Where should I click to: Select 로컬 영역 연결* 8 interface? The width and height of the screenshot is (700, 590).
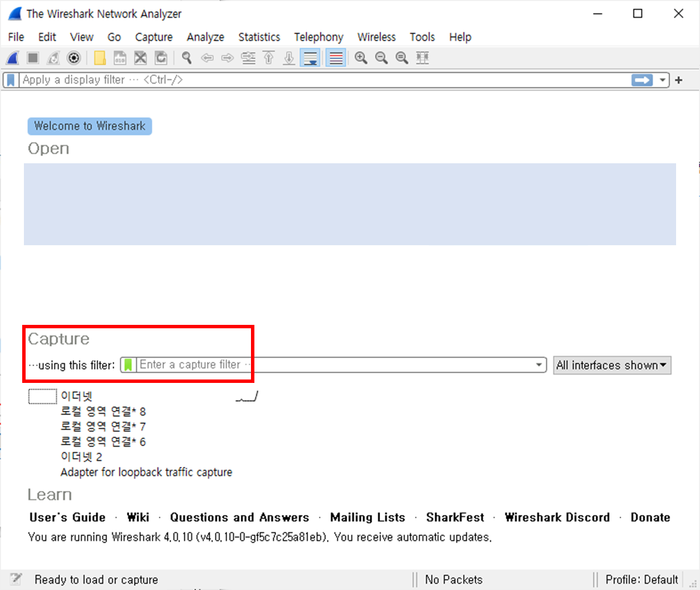click(x=103, y=411)
